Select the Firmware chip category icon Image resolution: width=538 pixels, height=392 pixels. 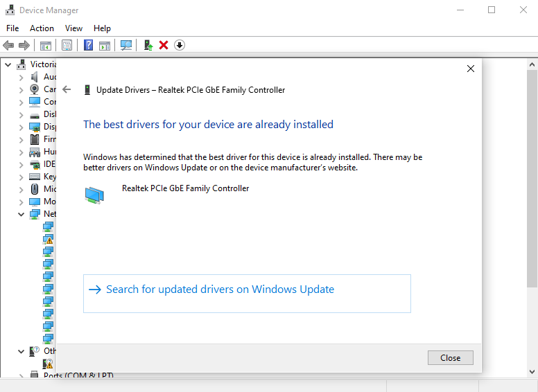(x=35, y=139)
